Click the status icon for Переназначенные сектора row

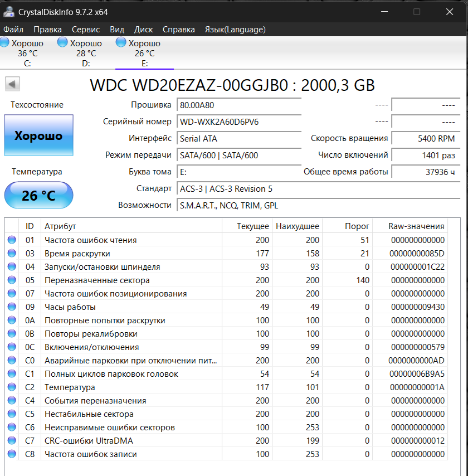12,280
